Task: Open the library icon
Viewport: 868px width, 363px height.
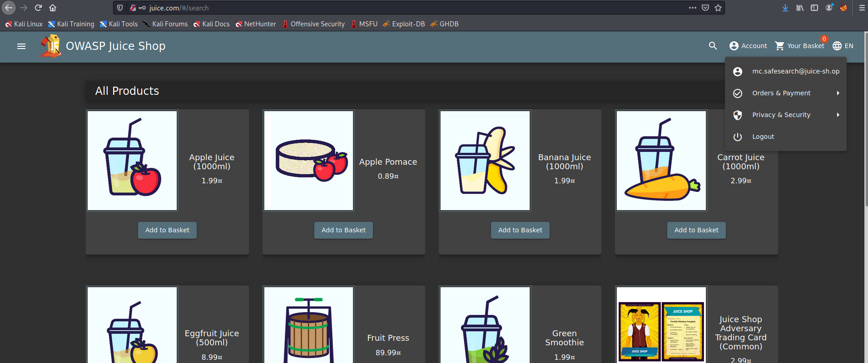Action: (x=800, y=8)
